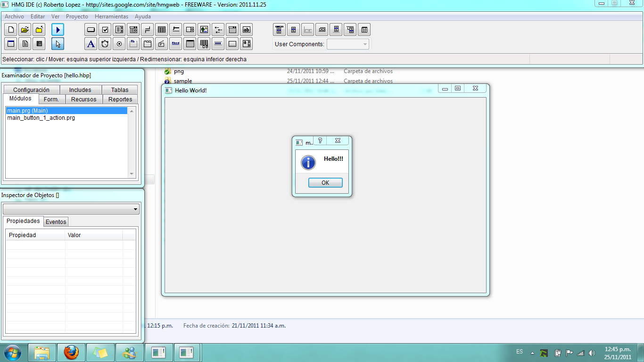Select the Combobox control tool
The width and height of the screenshot is (644, 362).
coord(133,29)
